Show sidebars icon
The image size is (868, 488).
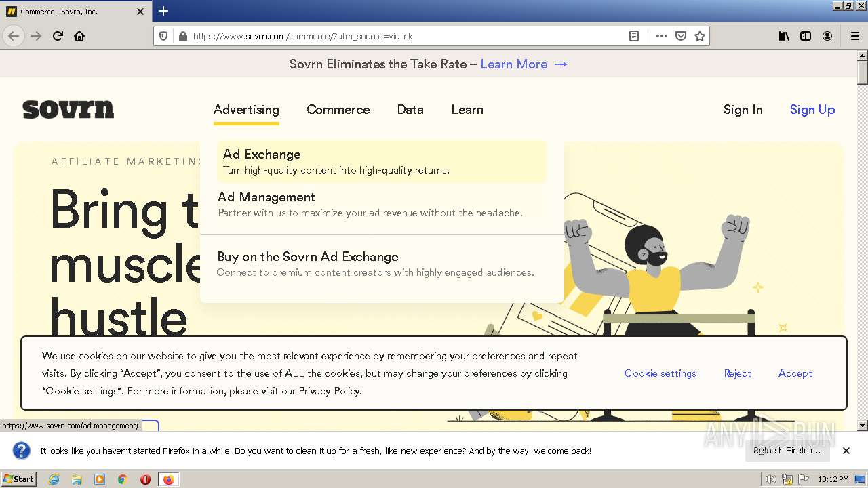(x=806, y=36)
